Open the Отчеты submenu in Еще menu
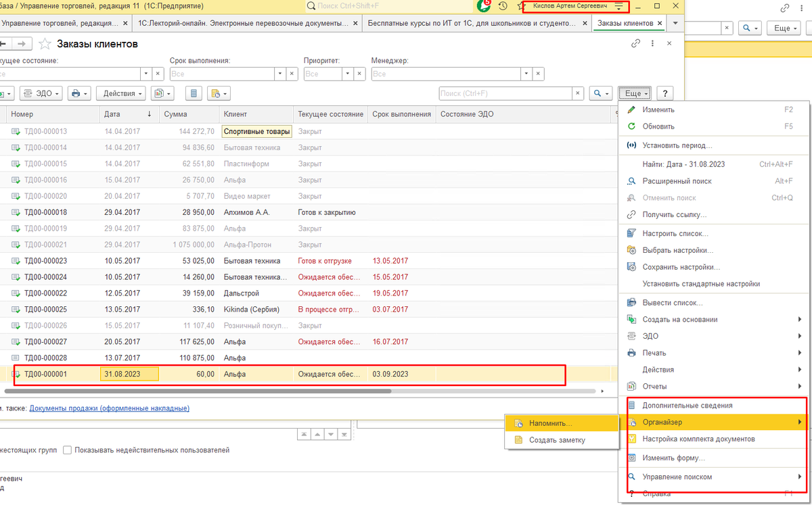812x505 pixels. point(715,387)
